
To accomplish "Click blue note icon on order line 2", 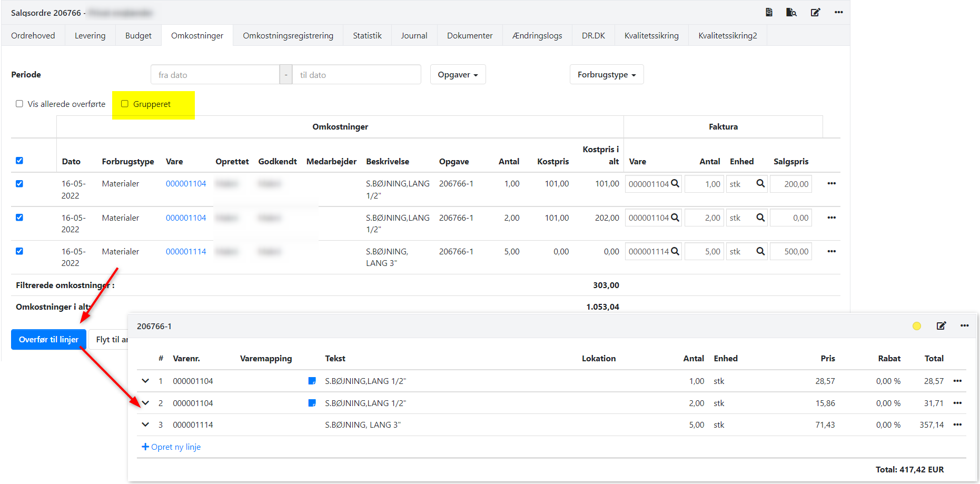I will point(312,403).
